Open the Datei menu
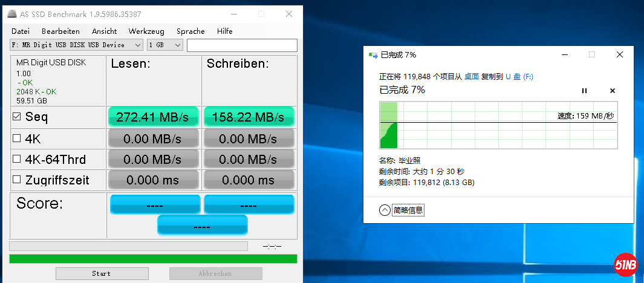644x283 pixels. tap(20, 31)
